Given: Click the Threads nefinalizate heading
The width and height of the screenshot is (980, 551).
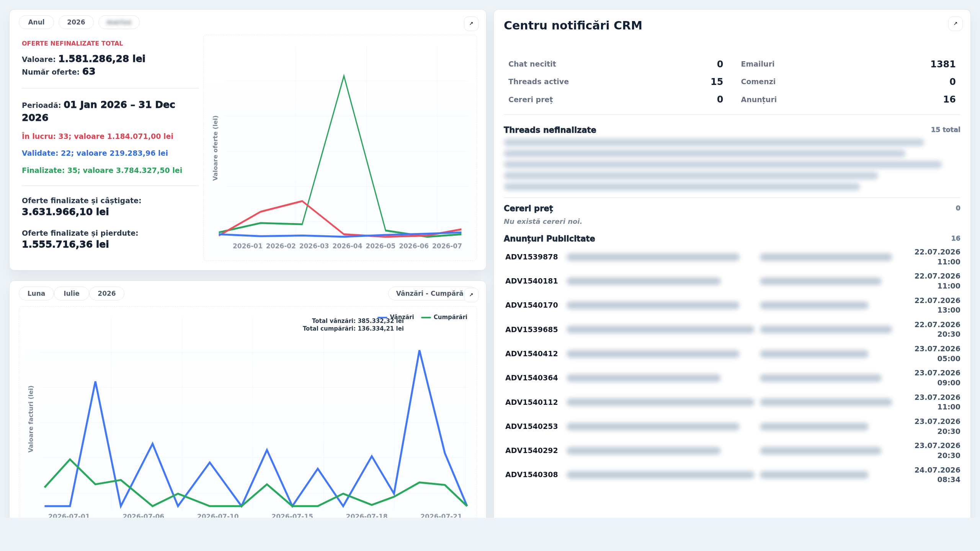Looking at the screenshot, I should pos(550,130).
